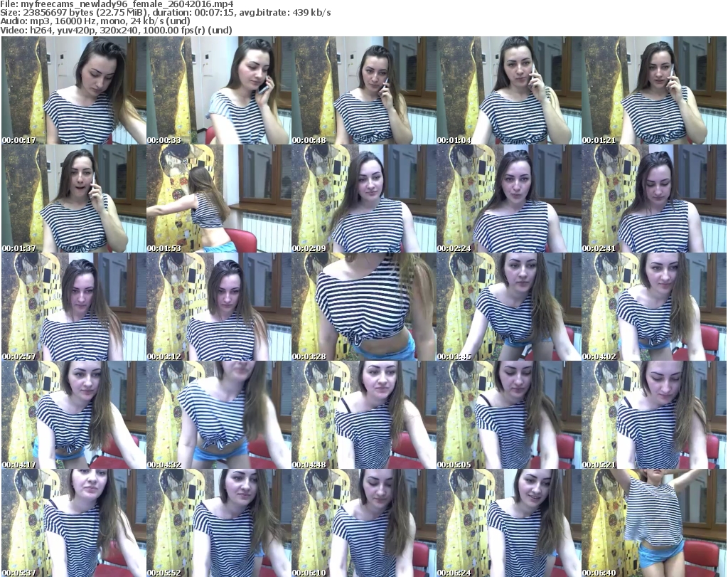Click the thumbnail marked 00:03:28

pos(363,307)
